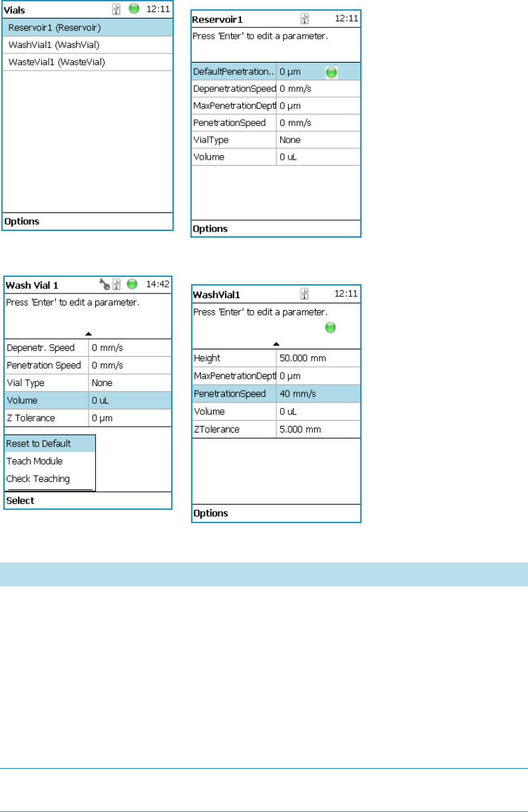The height and width of the screenshot is (812, 528).
Task: Select MaxPenetrationDepth parameter in Reservoir1
Action: pyautogui.click(x=276, y=106)
